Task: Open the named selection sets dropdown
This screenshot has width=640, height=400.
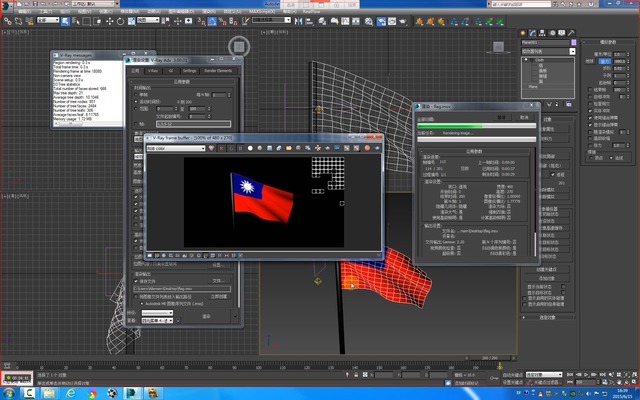Action: click(x=271, y=20)
